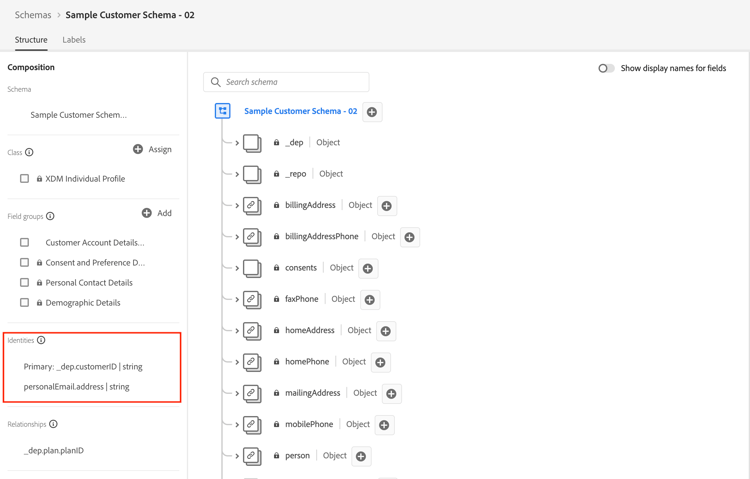Check the Consent and Preference checkbox
The width and height of the screenshot is (750, 479).
(24, 262)
